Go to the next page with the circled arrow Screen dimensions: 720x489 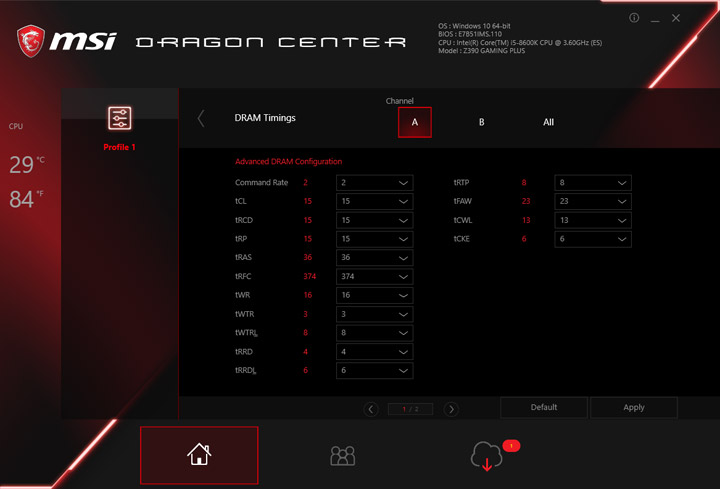pyautogui.click(x=451, y=409)
